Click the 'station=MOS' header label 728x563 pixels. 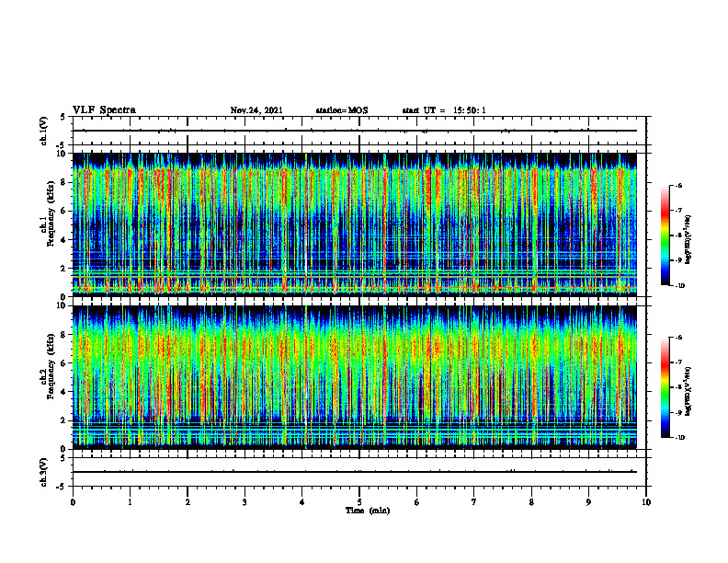[342, 110]
